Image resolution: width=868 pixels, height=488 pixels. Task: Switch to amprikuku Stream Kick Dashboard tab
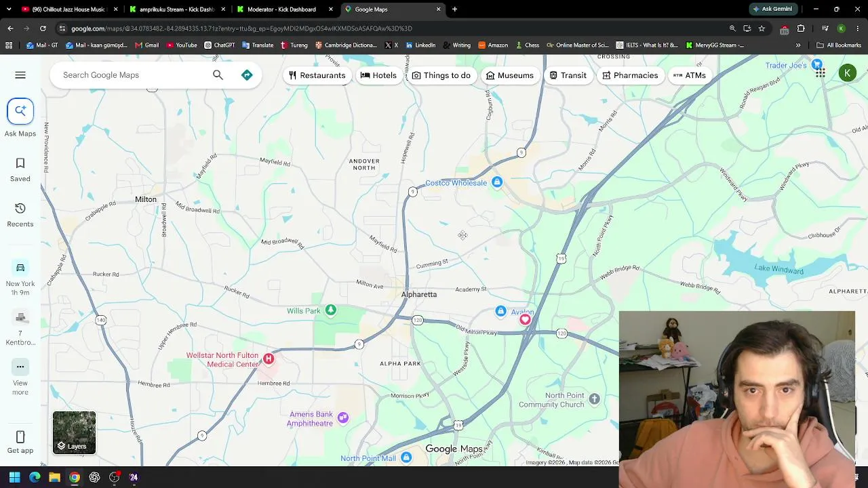176,9
